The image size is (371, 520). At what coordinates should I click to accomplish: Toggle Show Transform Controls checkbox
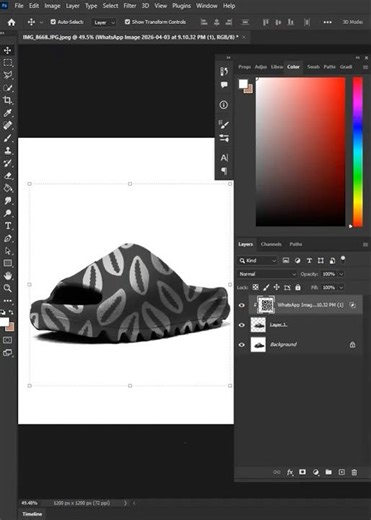point(127,22)
